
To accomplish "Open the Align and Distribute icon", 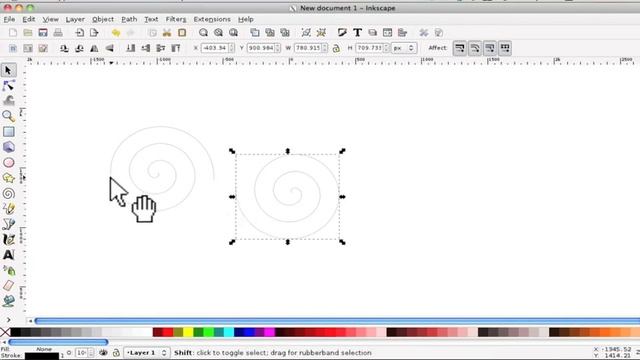I will [402, 33].
